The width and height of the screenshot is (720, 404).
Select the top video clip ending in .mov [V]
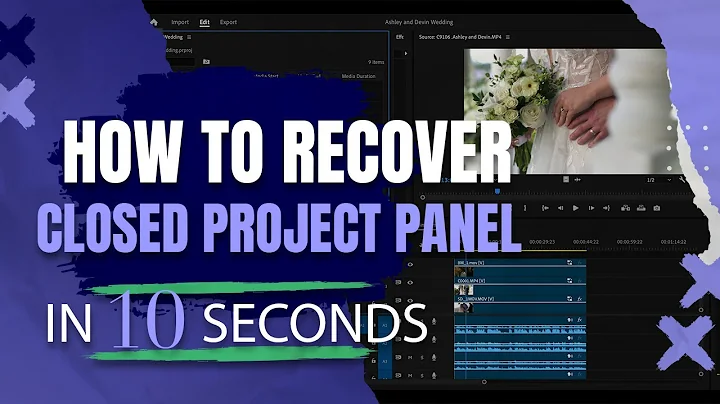pyautogui.click(x=520, y=268)
